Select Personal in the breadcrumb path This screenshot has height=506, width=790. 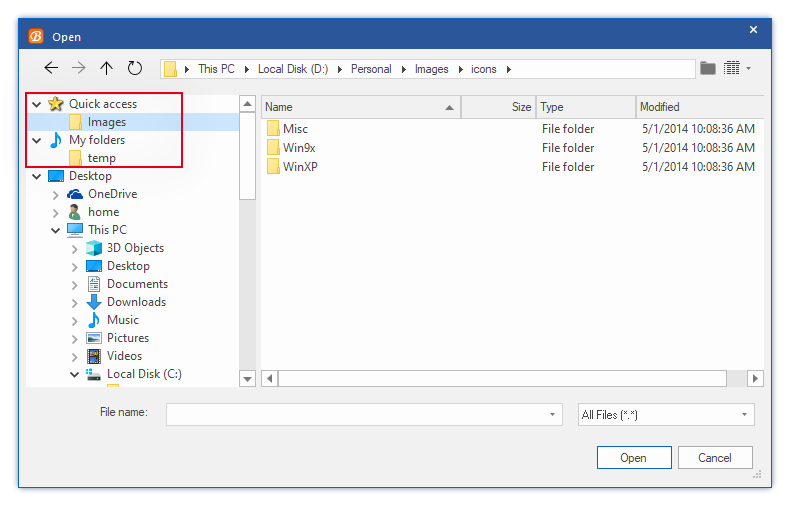(371, 69)
